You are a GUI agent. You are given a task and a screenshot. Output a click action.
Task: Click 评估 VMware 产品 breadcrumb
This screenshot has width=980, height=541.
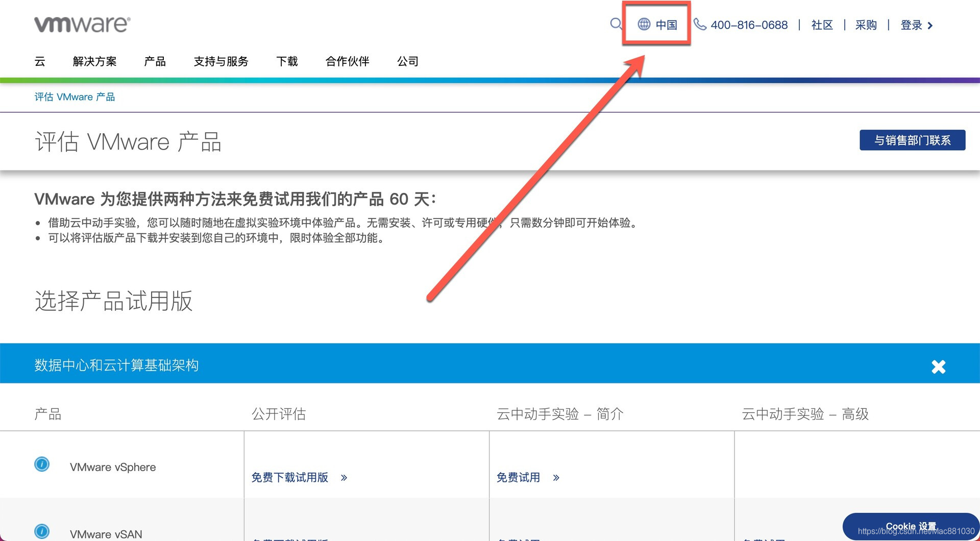(75, 97)
